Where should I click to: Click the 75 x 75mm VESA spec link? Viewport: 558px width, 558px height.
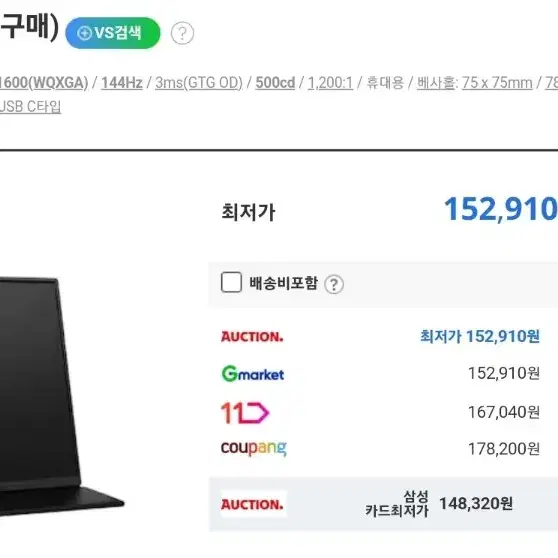(x=497, y=83)
